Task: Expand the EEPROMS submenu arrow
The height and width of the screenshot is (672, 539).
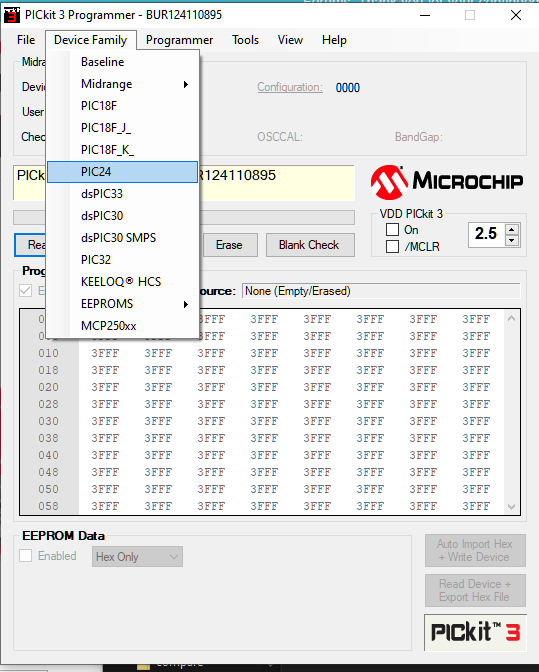Action: tap(186, 304)
